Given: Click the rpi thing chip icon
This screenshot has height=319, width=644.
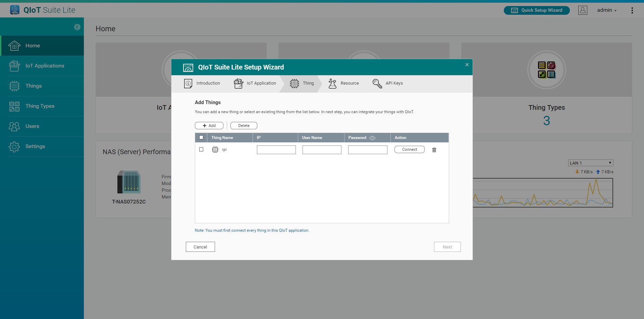Looking at the screenshot, I should (215, 150).
